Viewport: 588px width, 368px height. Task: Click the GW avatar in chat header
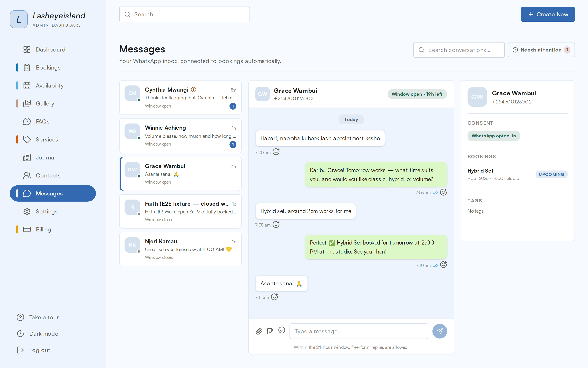(262, 94)
